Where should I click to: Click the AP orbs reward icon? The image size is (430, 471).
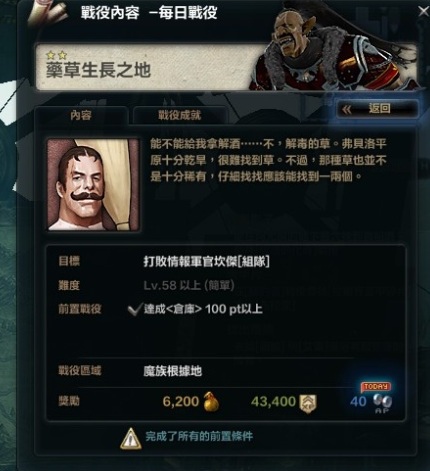click(x=382, y=402)
